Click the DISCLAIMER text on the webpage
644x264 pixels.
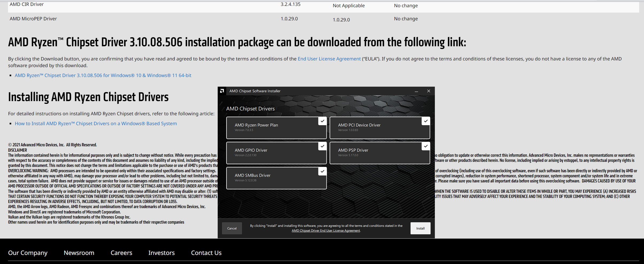tap(17, 150)
